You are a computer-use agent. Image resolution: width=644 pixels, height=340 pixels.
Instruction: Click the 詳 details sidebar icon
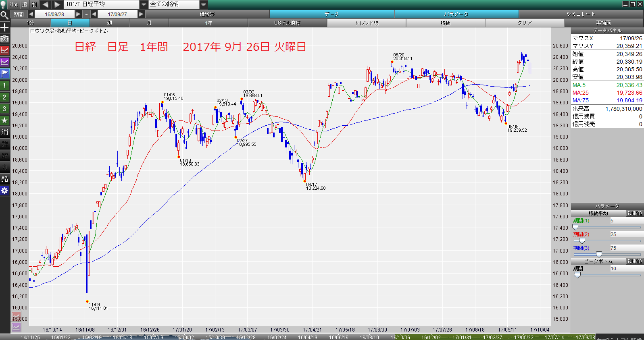pos(4,144)
